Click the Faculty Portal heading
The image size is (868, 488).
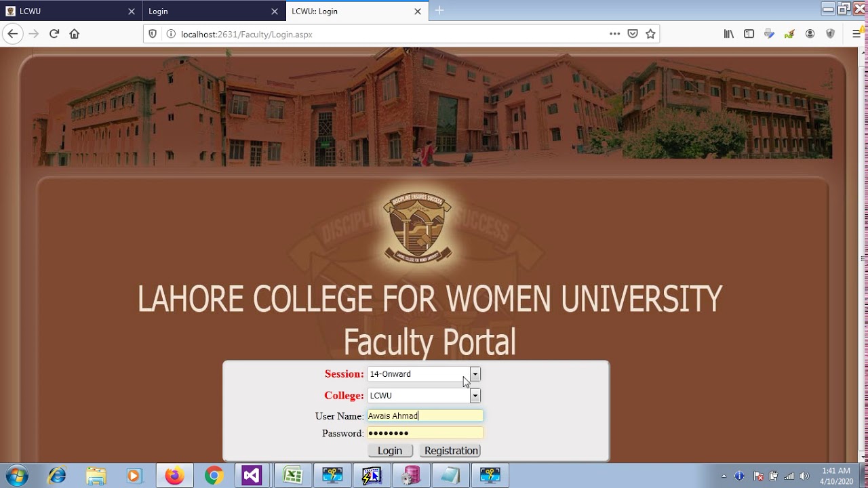click(429, 342)
